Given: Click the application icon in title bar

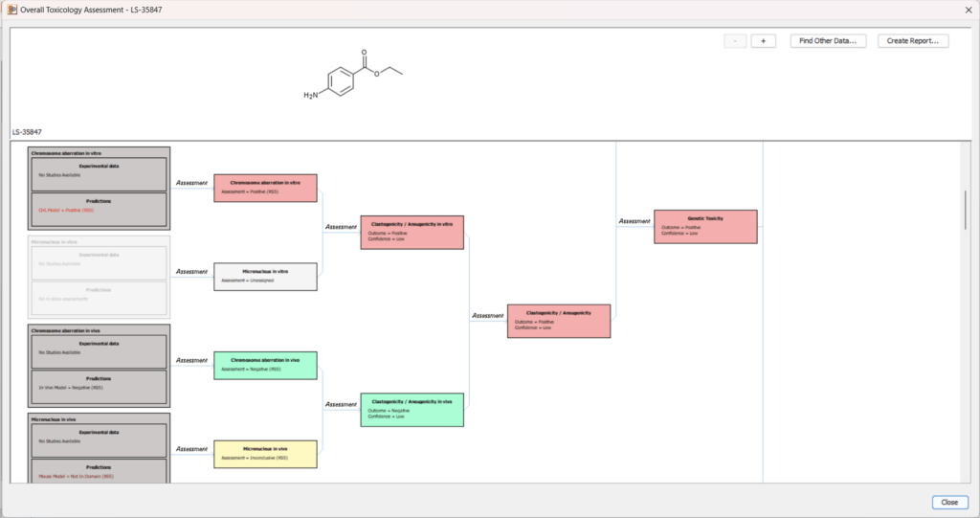Looking at the screenshot, I should [x=12, y=9].
